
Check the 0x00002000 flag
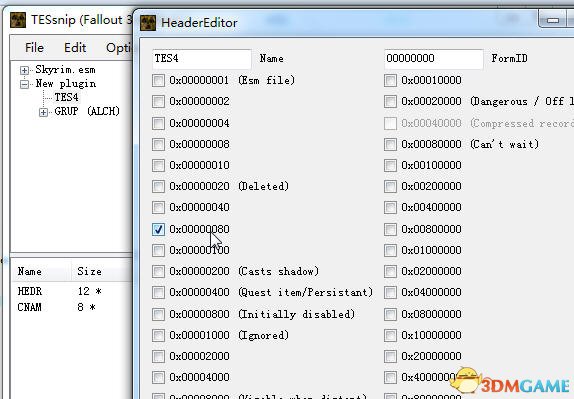(x=159, y=356)
